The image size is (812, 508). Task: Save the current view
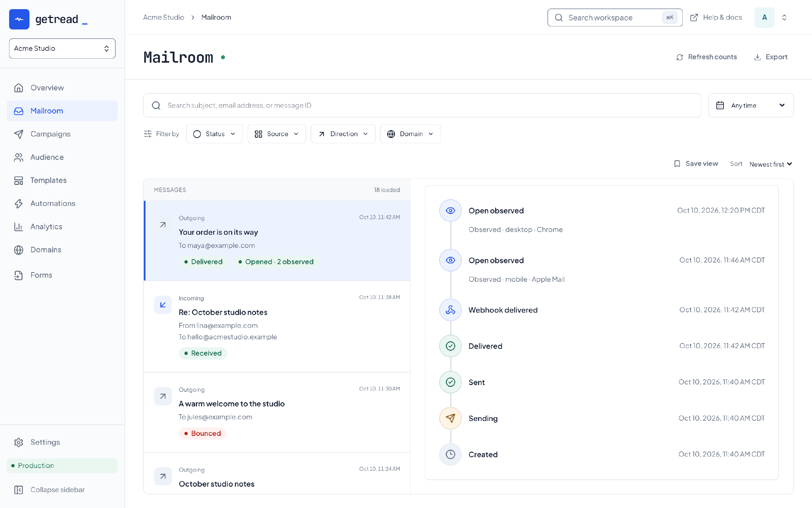point(696,164)
